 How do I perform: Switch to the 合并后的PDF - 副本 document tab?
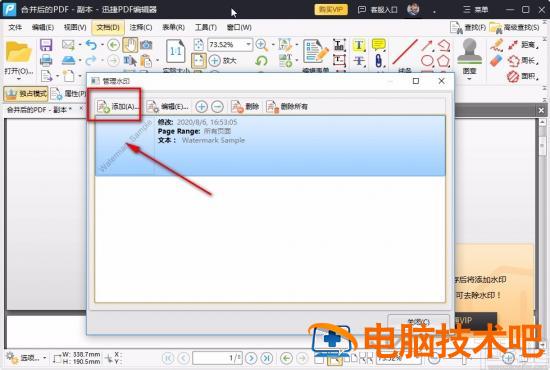39,110
